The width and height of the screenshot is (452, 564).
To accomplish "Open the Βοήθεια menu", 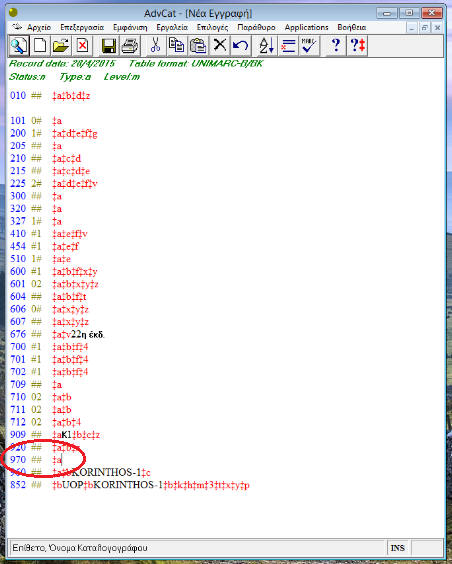I will click(x=352, y=27).
